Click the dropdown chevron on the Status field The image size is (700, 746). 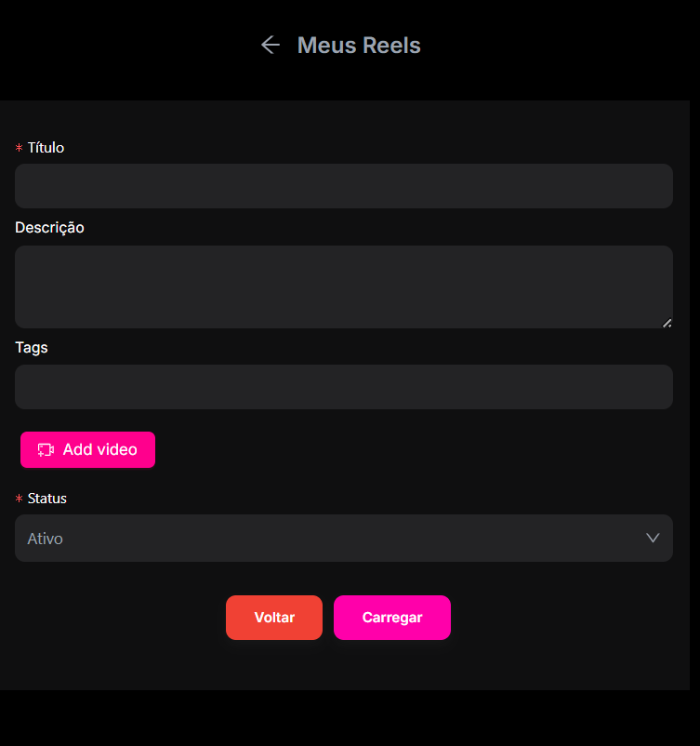[654, 538]
